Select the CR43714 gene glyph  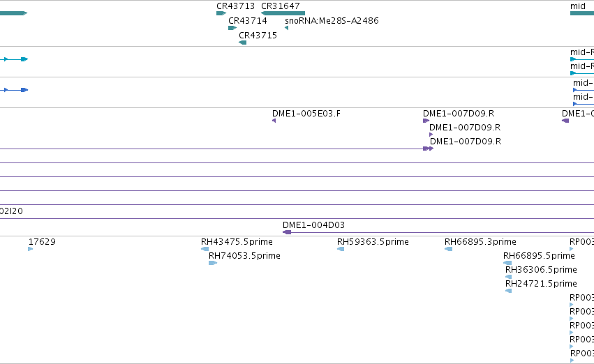(x=232, y=28)
